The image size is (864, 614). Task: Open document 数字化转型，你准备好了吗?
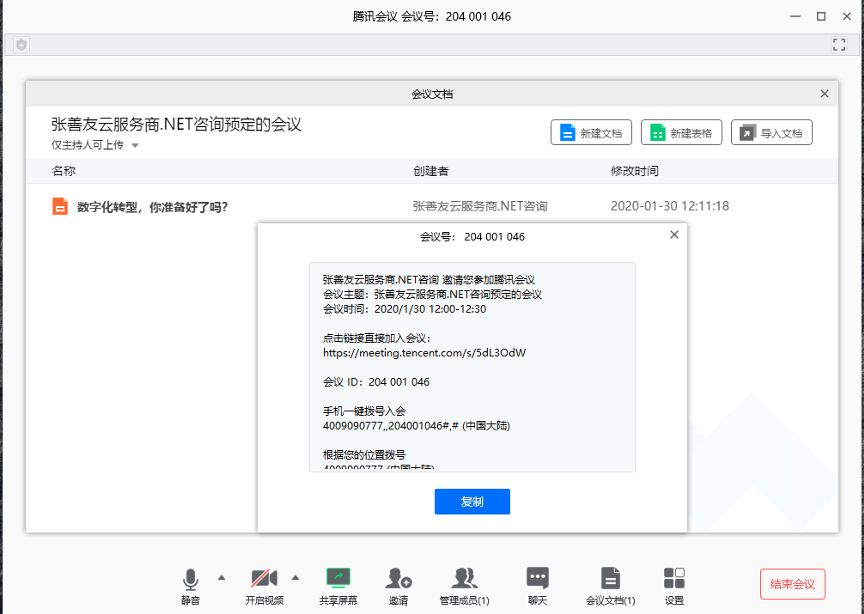[x=152, y=207]
